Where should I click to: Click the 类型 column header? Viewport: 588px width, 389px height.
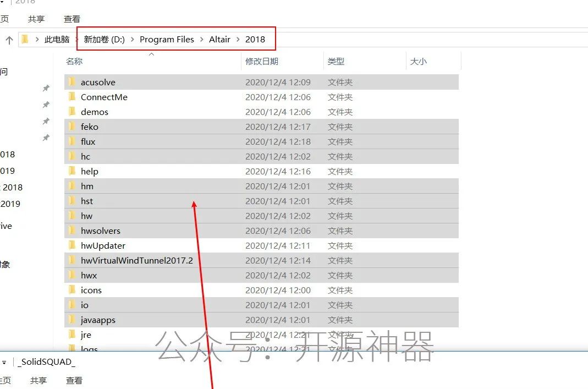(336, 62)
